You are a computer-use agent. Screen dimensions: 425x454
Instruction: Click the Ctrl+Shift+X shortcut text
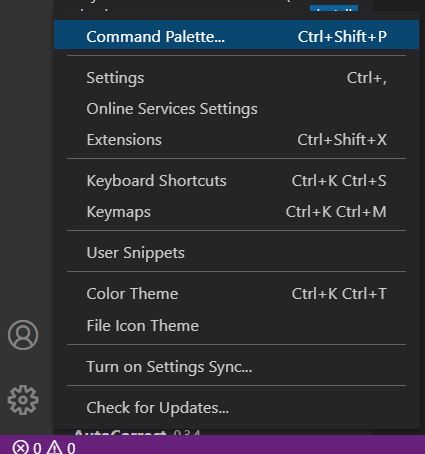coord(342,140)
